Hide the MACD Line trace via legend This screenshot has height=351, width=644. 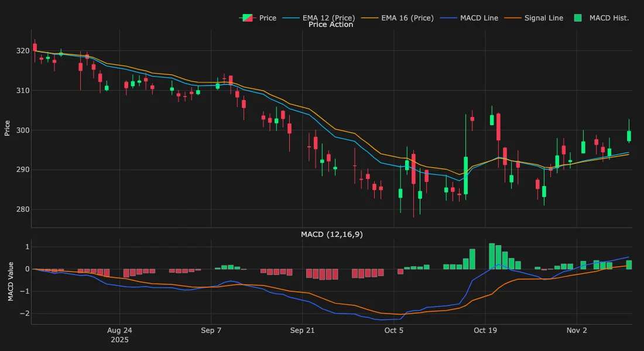click(x=469, y=18)
